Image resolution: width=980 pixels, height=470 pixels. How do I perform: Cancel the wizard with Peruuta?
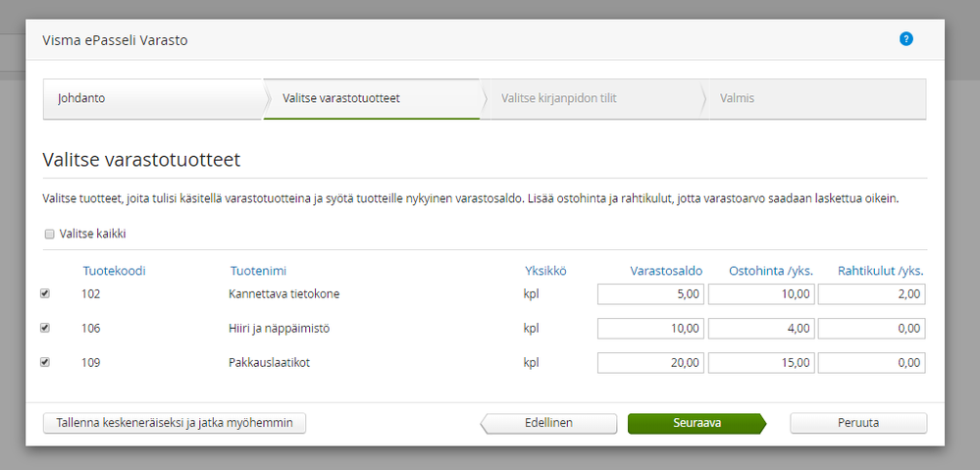click(x=858, y=423)
